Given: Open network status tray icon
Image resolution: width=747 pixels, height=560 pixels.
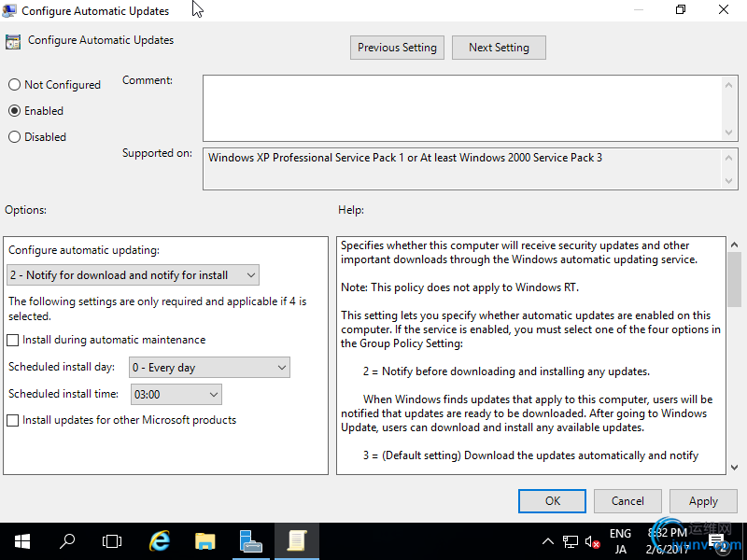Looking at the screenshot, I should click(x=570, y=542).
